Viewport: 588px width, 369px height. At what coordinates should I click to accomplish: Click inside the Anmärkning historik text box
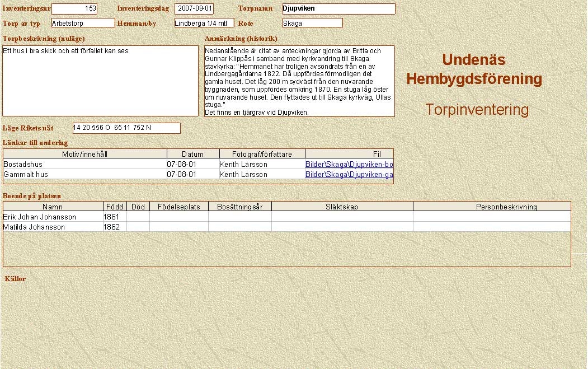[x=299, y=81]
